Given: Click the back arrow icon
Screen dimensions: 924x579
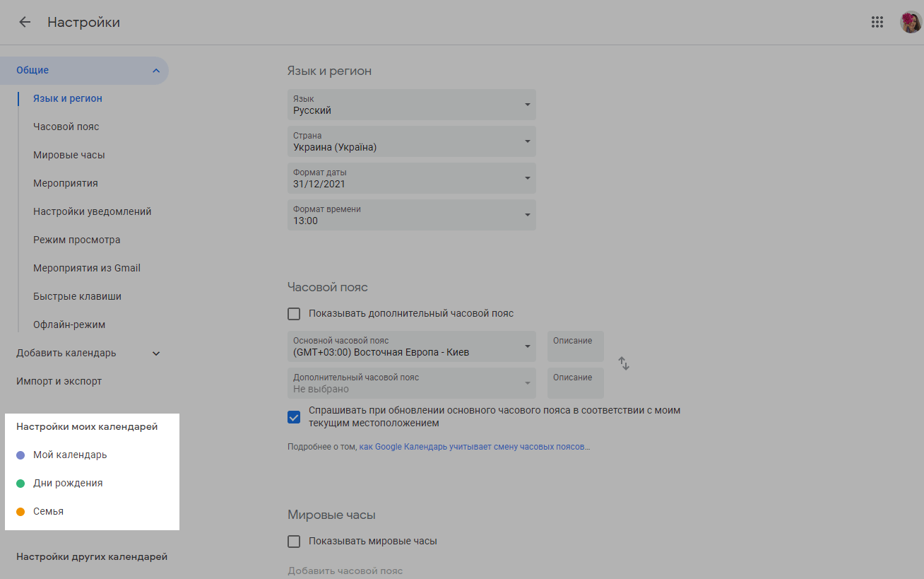Looking at the screenshot, I should coord(25,22).
